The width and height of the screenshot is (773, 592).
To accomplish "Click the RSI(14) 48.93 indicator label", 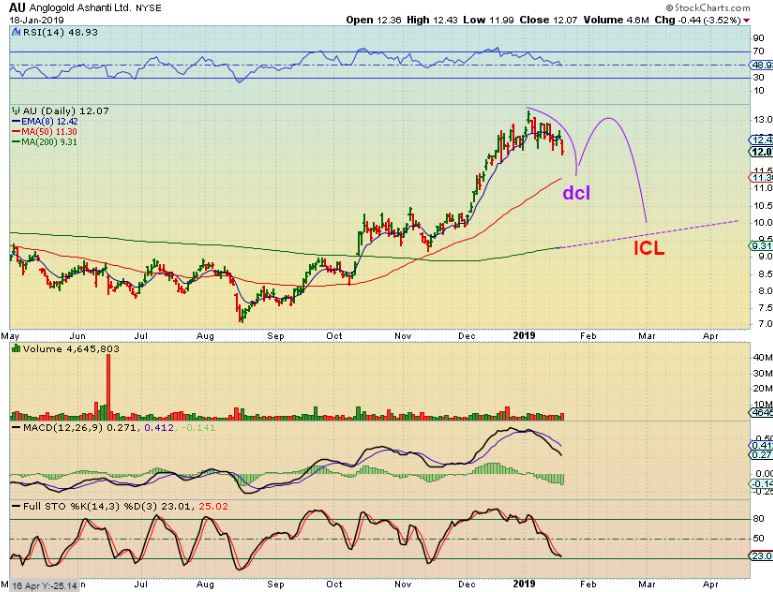I will [x=60, y=33].
